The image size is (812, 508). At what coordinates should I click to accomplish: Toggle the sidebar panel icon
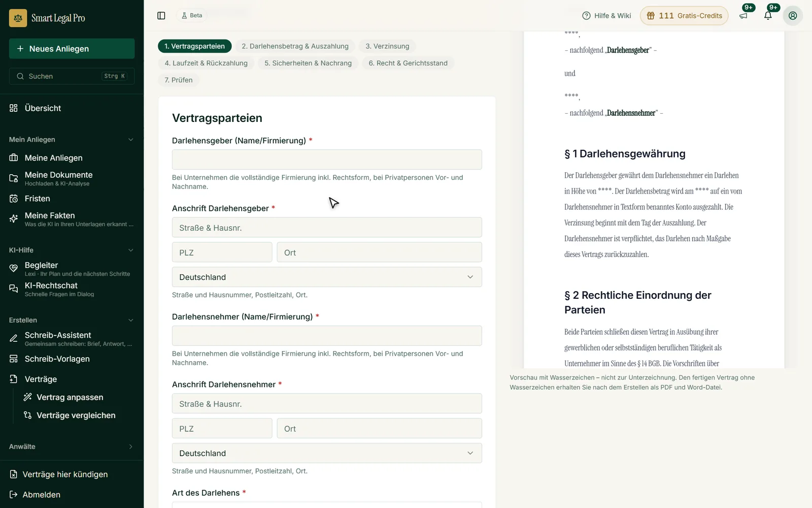coord(161,16)
